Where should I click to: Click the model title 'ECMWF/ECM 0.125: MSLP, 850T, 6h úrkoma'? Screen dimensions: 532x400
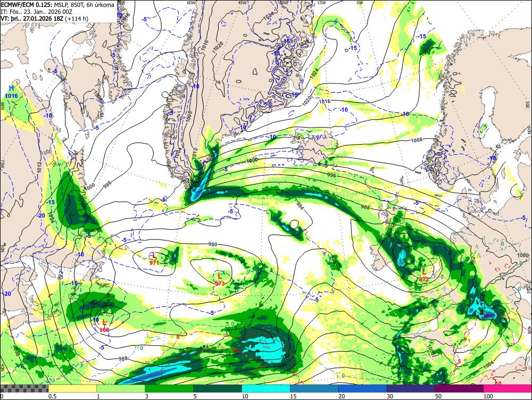[x=57, y=5]
